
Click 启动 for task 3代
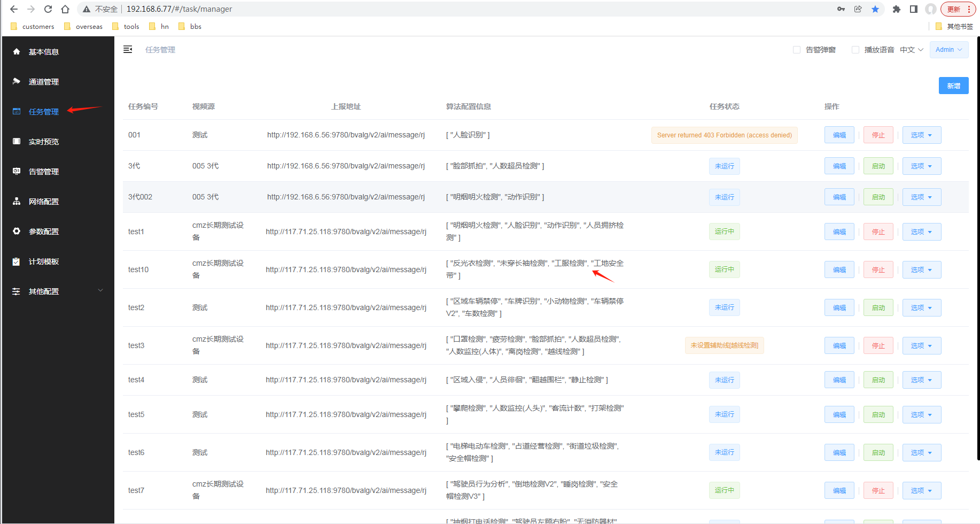click(878, 166)
